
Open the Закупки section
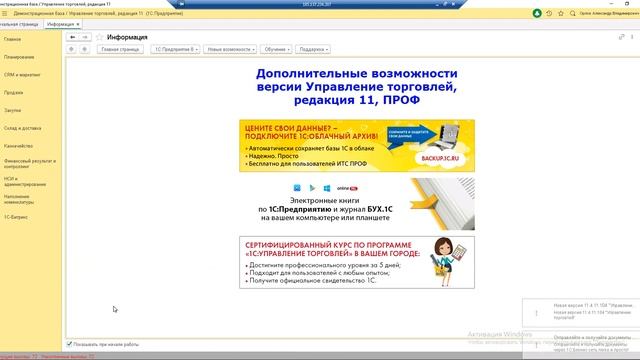point(12,111)
